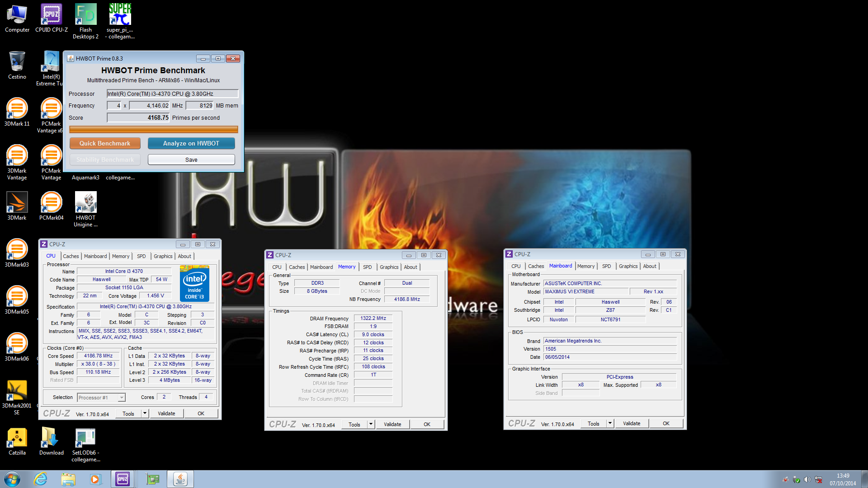The height and width of the screenshot is (488, 868).
Task: Open the PCMark04 shortcut
Action: click(x=52, y=206)
